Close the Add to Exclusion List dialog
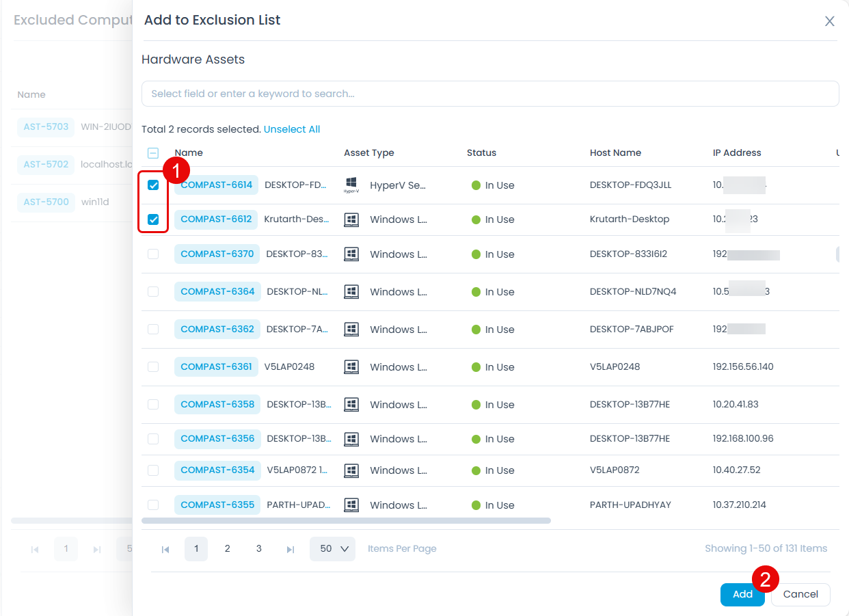This screenshot has height=616, width=849. point(829,21)
